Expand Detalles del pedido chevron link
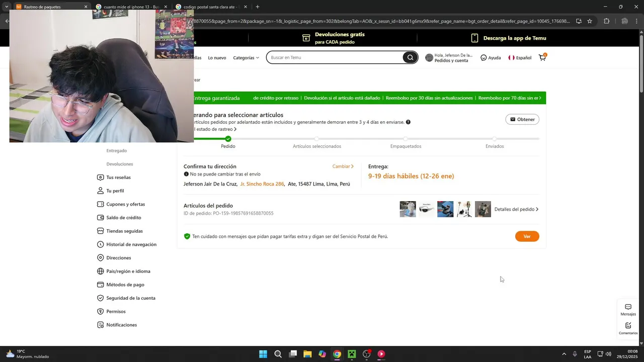Viewport: 644px width, 362px height. (x=516, y=209)
